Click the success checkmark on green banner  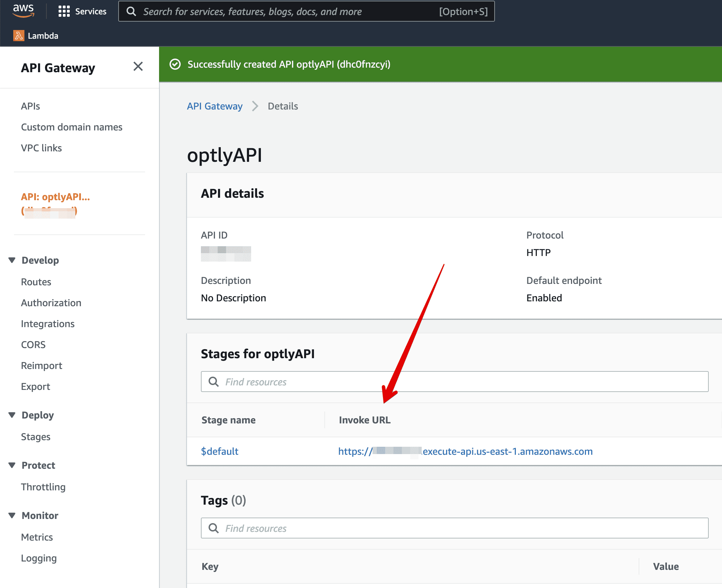coord(175,64)
